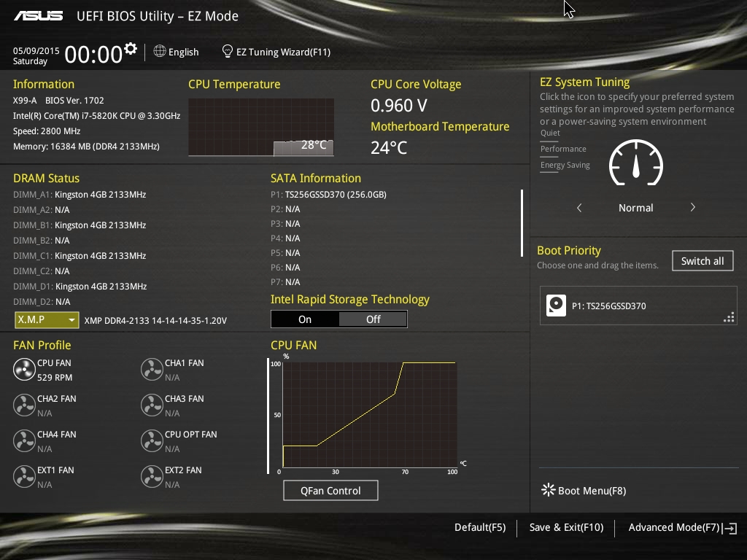Click the SATA Information scrollbar
747x560 pixels.
[x=522, y=223]
